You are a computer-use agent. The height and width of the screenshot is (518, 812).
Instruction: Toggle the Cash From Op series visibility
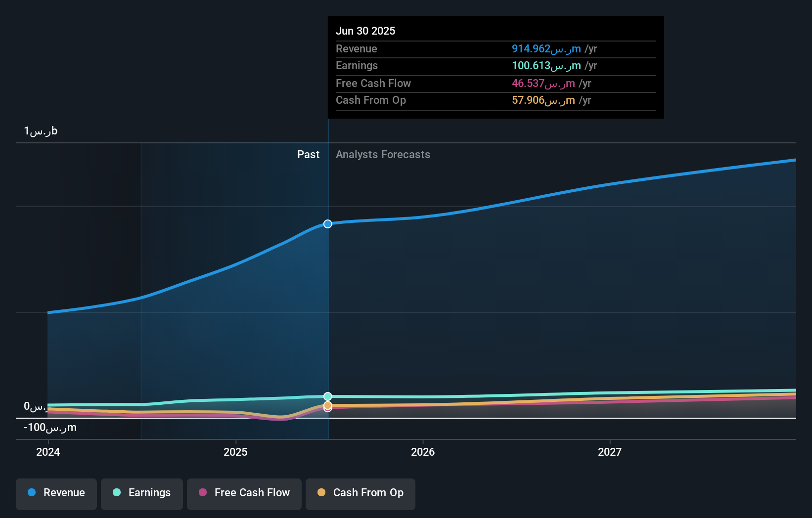(360, 493)
